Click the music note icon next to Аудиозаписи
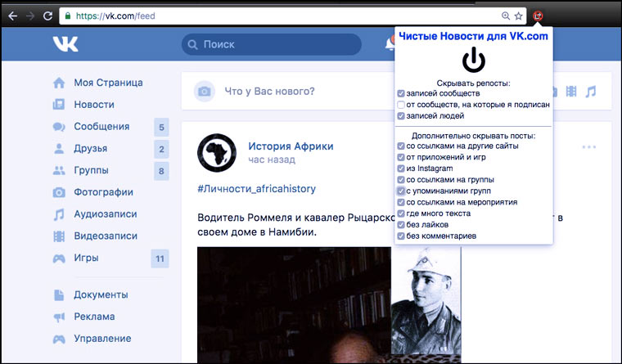 [59, 214]
